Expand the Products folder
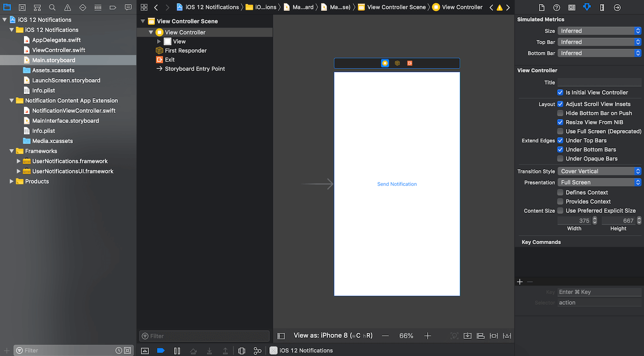This screenshot has height=356, width=644. tap(12, 181)
